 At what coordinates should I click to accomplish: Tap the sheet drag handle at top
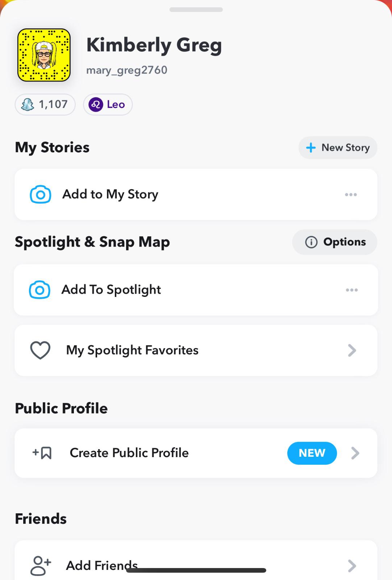[x=196, y=9]
